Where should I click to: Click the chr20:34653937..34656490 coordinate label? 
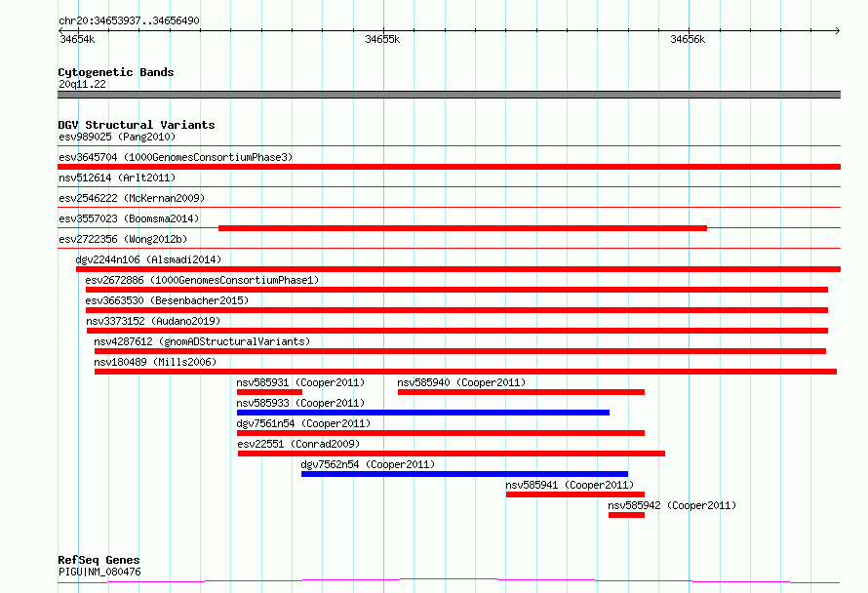tap(129, 20)
